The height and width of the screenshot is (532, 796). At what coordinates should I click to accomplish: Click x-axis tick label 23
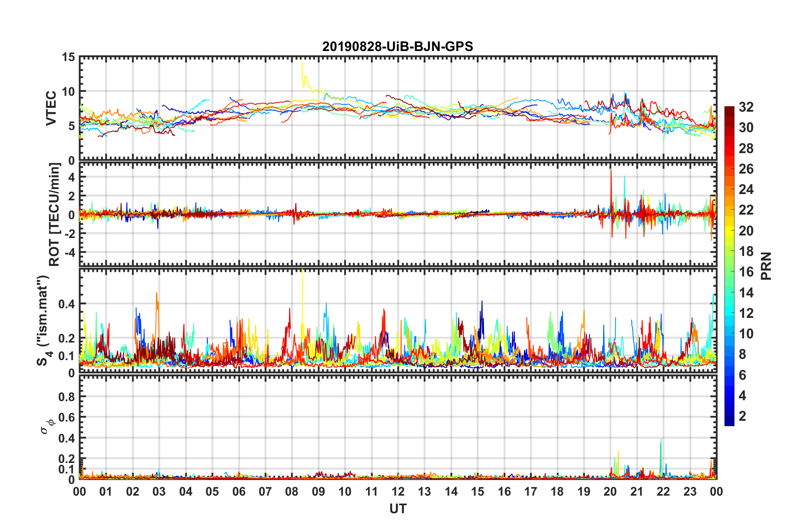tap(690, 491)
